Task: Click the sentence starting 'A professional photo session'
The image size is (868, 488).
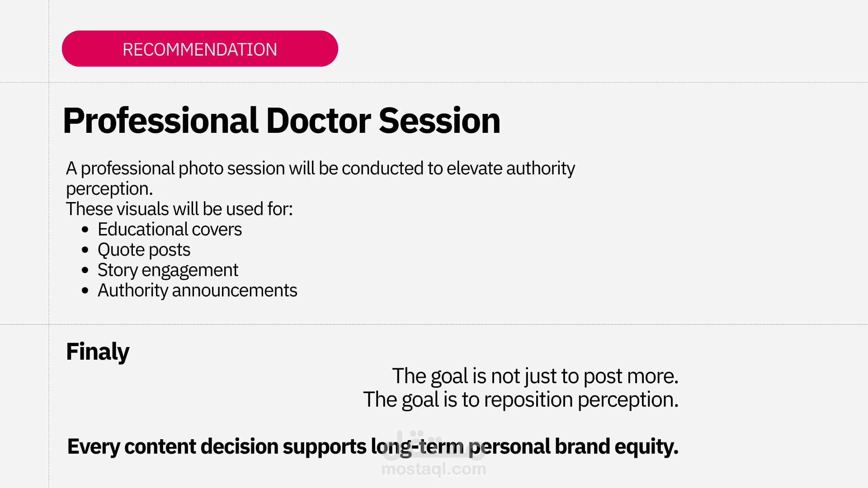Action: [320, 169]
